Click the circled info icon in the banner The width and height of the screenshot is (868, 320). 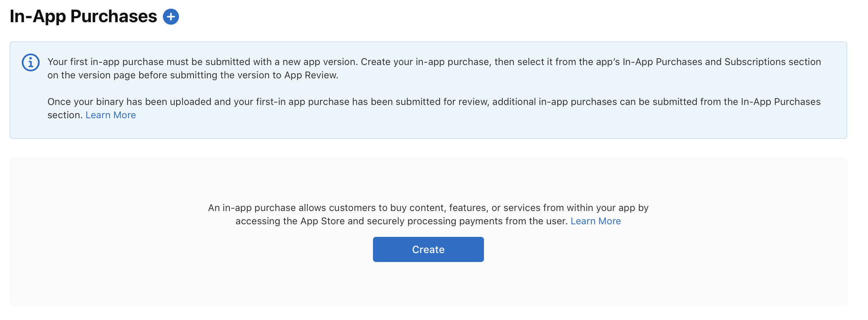point(31,62)
